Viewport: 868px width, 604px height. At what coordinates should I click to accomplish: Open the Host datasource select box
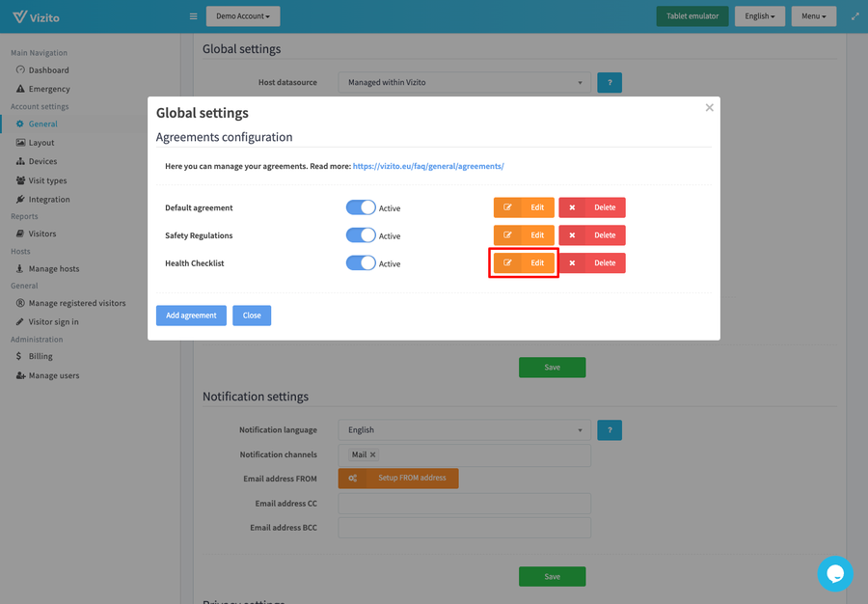(464, 83)
